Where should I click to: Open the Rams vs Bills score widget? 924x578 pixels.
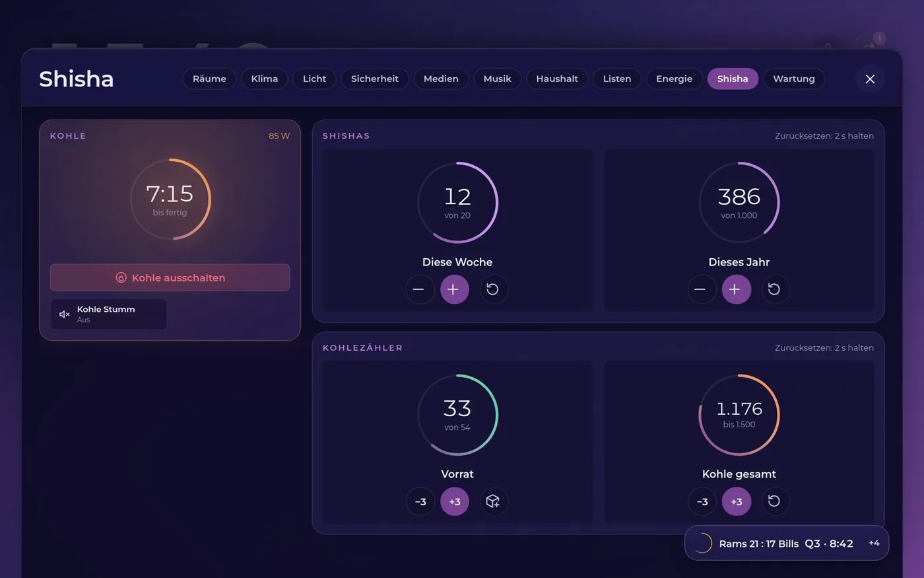(787, 543)
